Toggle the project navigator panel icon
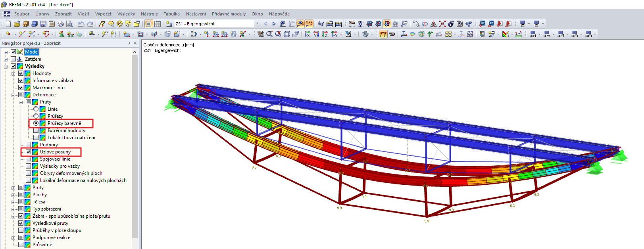The height and width of the screenshot is (249, 644). pyautogui.click(x=149, y=24)
